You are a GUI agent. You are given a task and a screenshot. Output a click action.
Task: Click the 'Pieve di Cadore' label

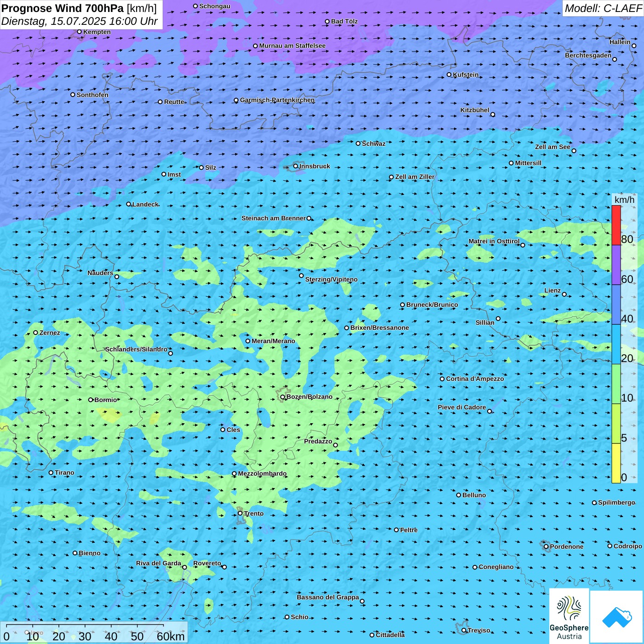(x=462, y=407)
